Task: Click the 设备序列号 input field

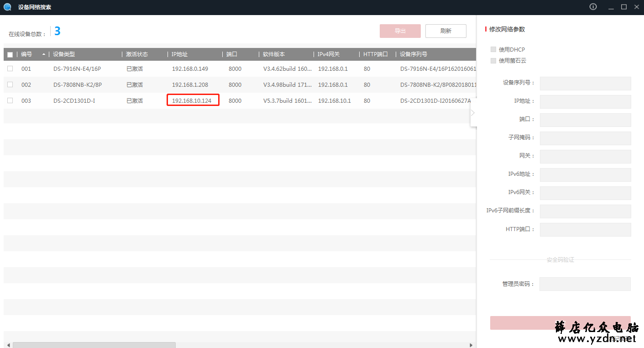Action: click(x=586, y=84)
